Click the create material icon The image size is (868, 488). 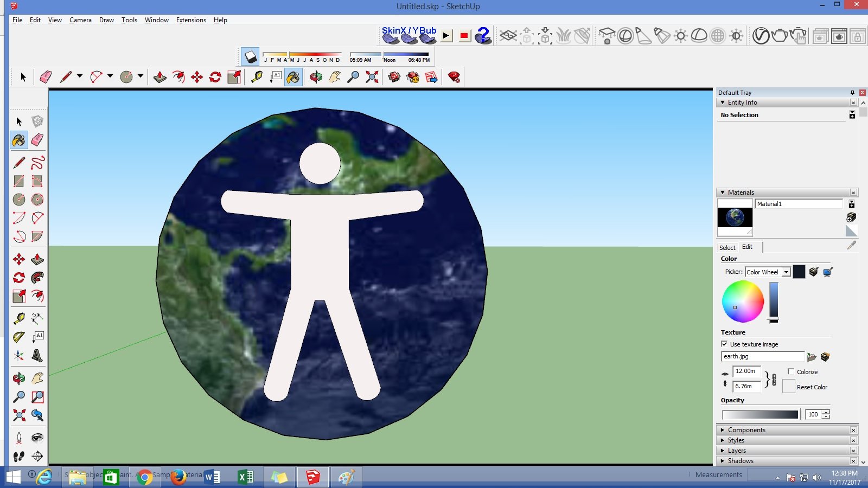point(851,217)
